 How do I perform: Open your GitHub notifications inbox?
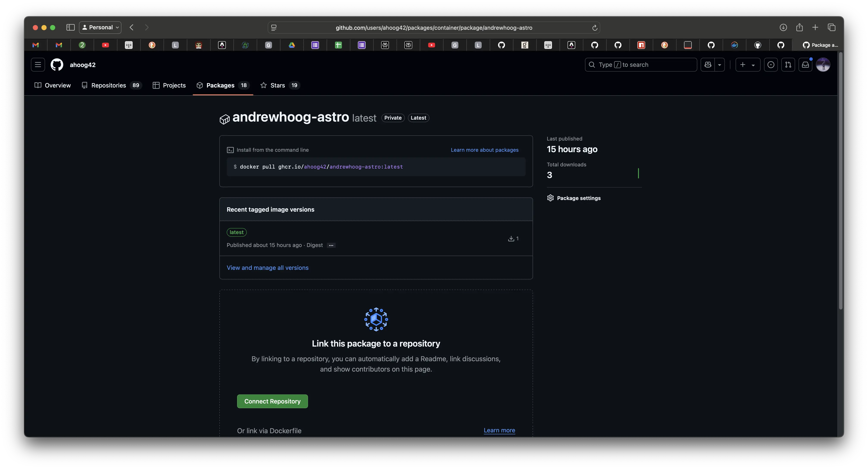(x=806, y=64)
